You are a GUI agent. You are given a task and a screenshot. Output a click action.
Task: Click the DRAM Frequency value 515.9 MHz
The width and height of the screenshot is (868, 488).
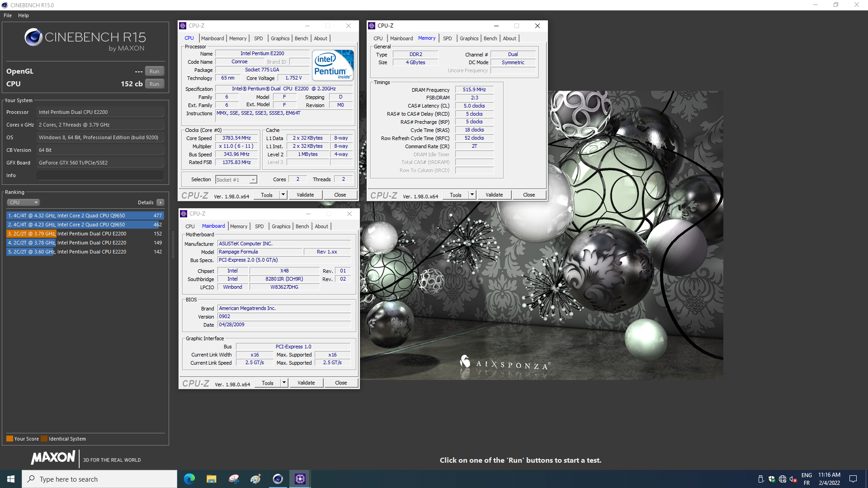tap(474, 89)
